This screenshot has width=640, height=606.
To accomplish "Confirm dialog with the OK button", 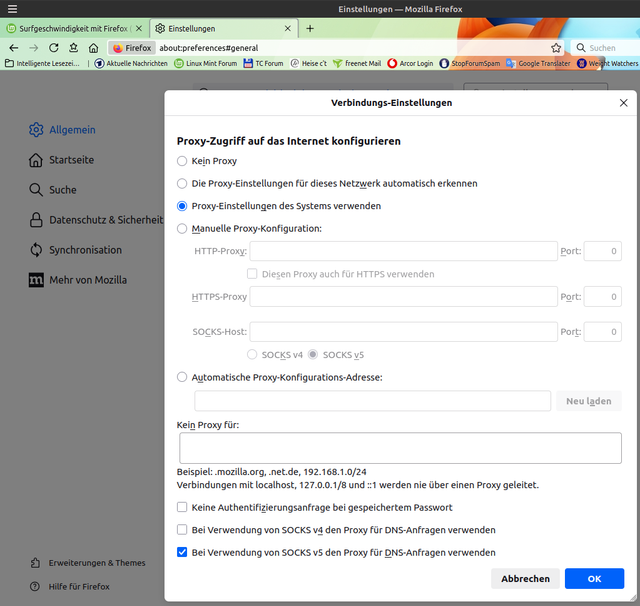I will 594,579.
